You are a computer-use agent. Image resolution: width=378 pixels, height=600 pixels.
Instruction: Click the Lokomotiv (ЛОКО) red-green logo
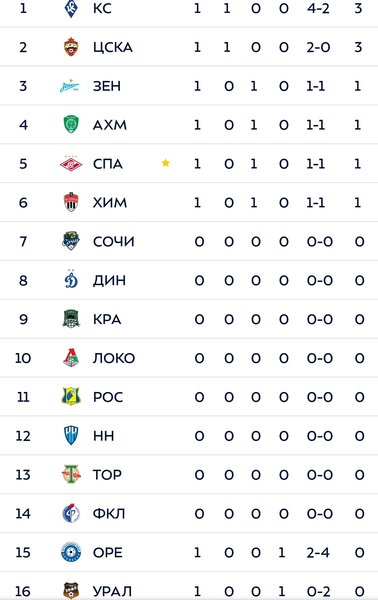tap(71, 358)
